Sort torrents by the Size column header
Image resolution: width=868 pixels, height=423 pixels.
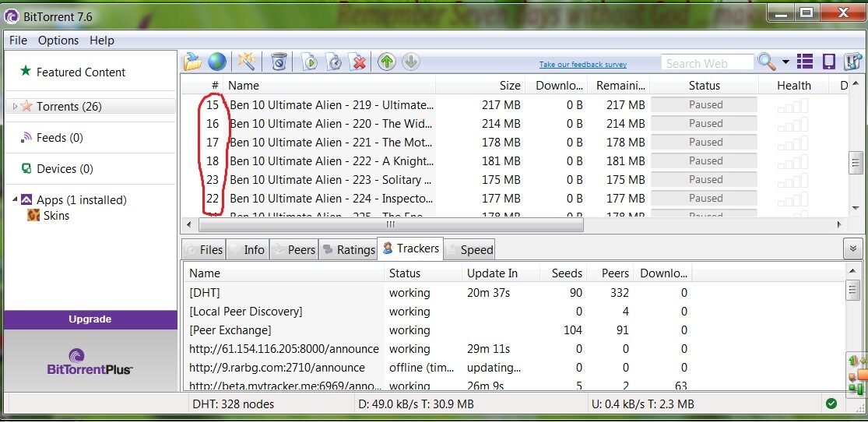(480, 85)
